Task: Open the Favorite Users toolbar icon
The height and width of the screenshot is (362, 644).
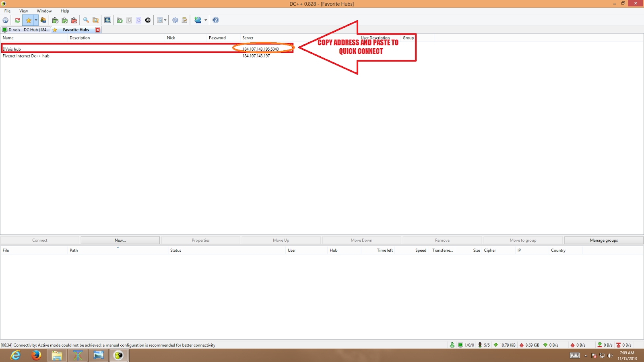Action: click(43, 20)
